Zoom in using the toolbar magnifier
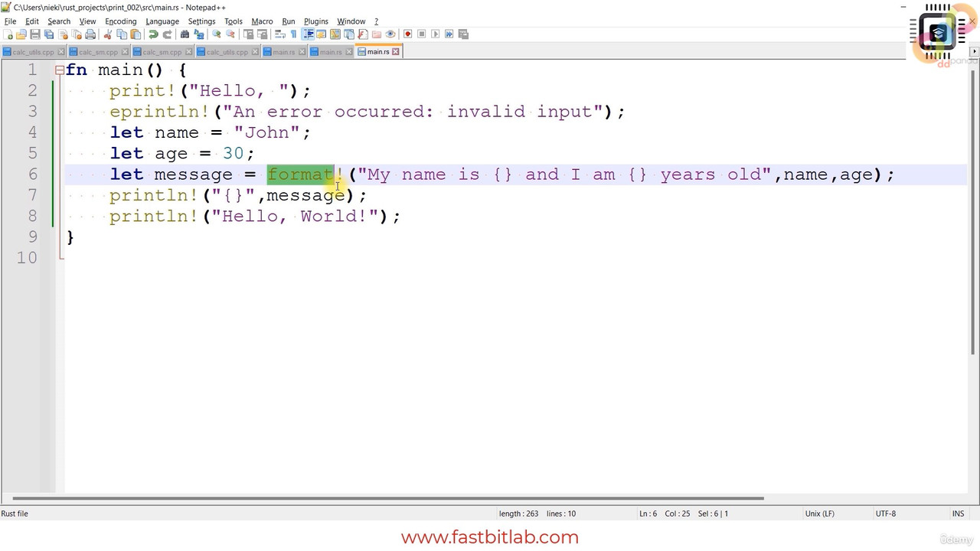This screenshot has width=980, height=551. coord(217,34)
